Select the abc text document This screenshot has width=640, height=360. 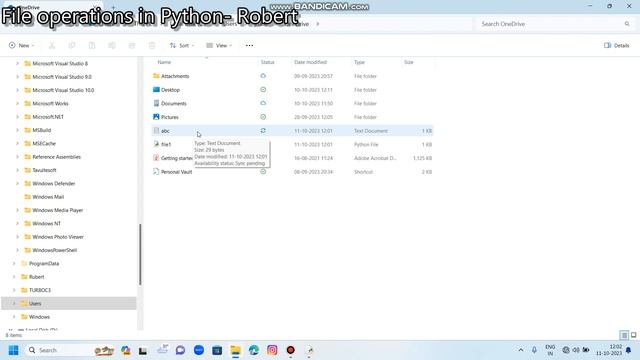point(292,131)
